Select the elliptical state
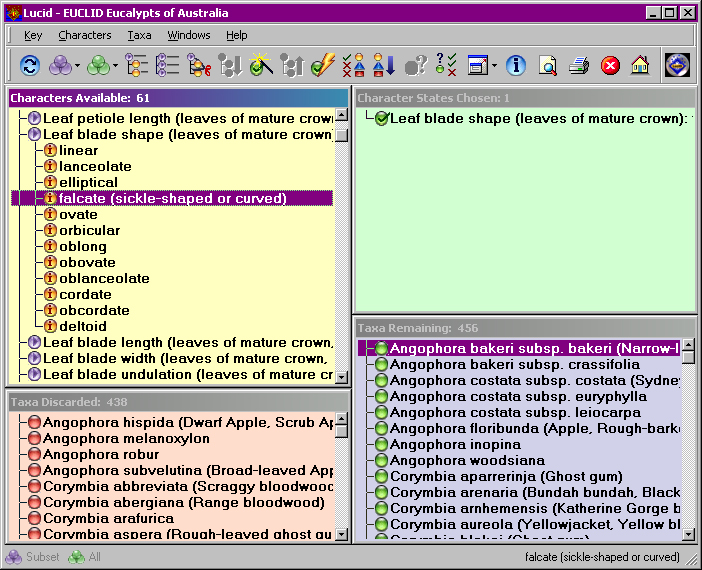Viewport: 702px width, 570px height. pyautogui.click(x=88, y=182)
